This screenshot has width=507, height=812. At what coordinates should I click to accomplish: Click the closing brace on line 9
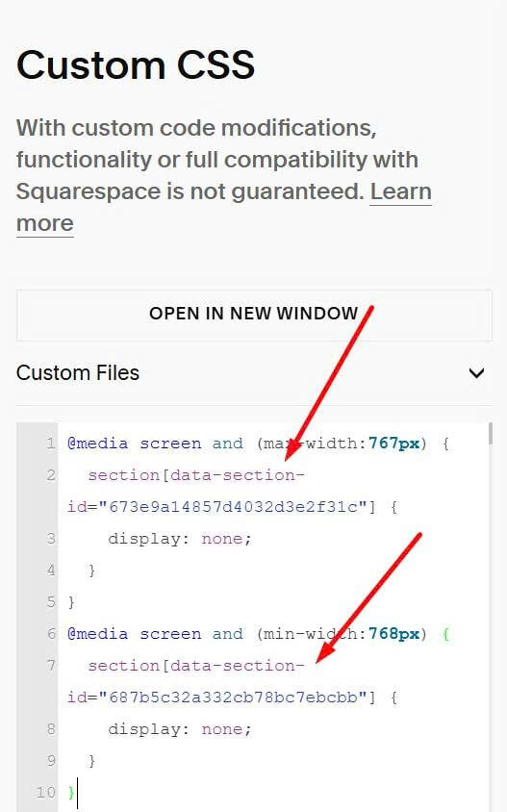(x=91, y=761)
